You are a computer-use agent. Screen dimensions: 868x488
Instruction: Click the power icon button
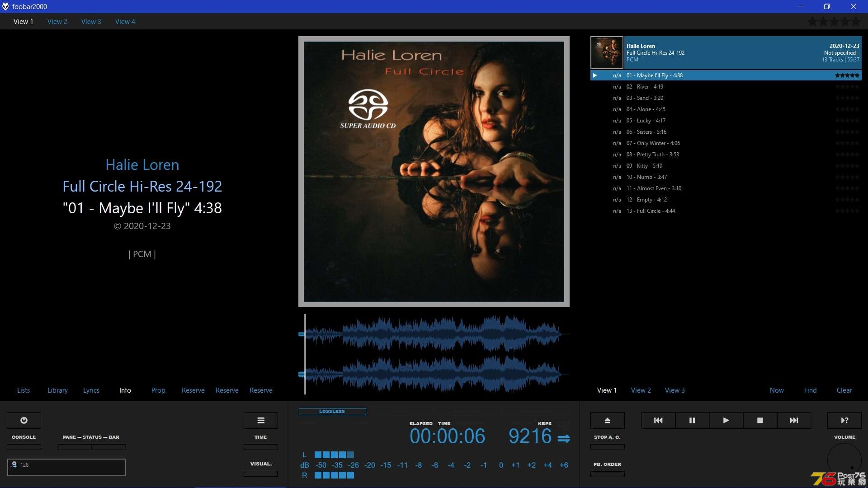click(24, 420)
